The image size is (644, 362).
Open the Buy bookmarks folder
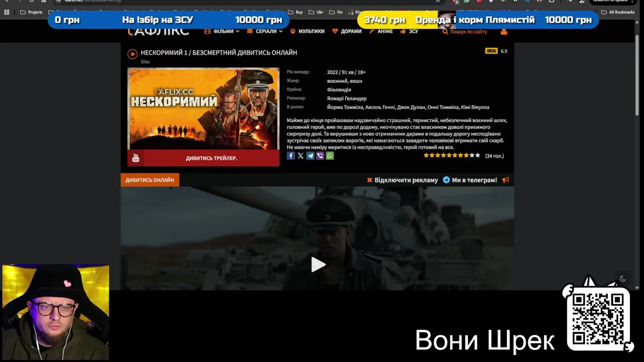tap(295, 12)
